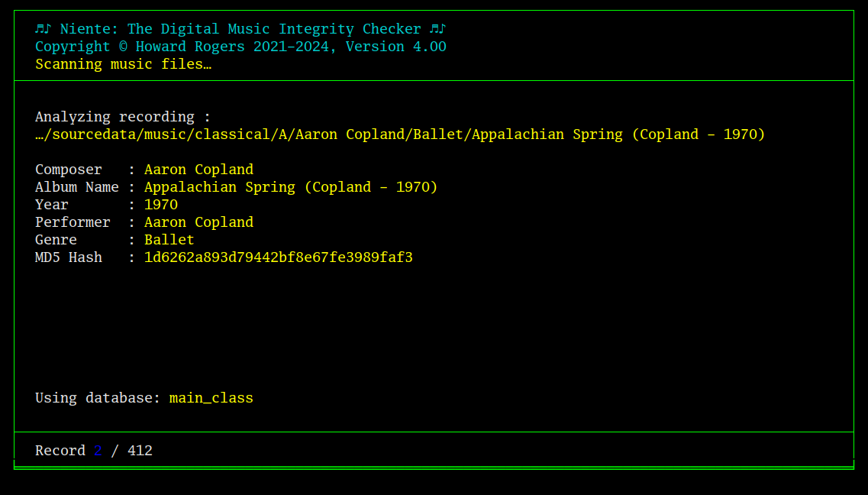Select the Composer value Aaron Copland
This screenshot has width=868, height=495.
tap(198, 170)
